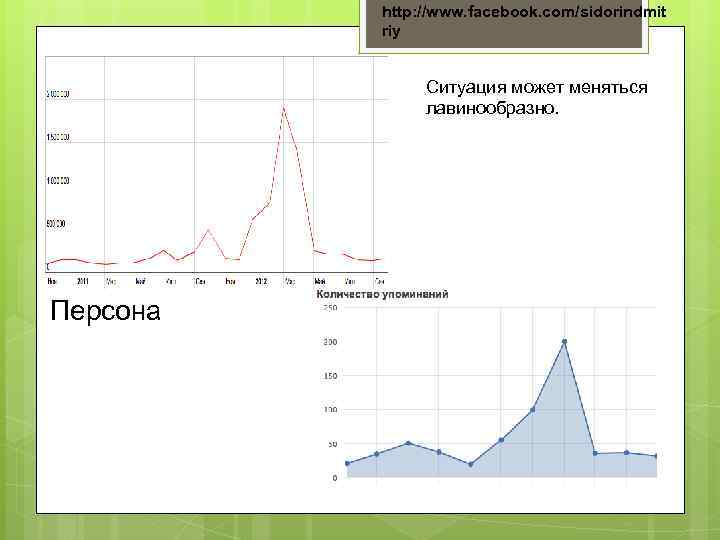Click the 'Персона' heading
Viewport: 720px width, 540px height.
pyautogui.click(x=105, y=311)
